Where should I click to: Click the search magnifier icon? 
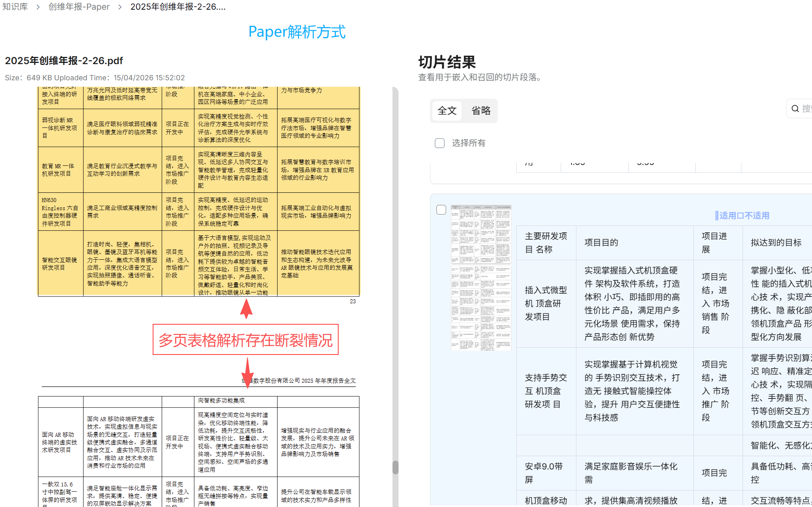[795, 108]
